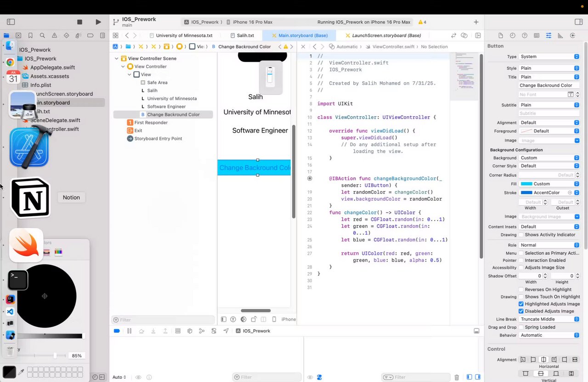Open the Test navigator diamond icon

(x=66, y=35)
